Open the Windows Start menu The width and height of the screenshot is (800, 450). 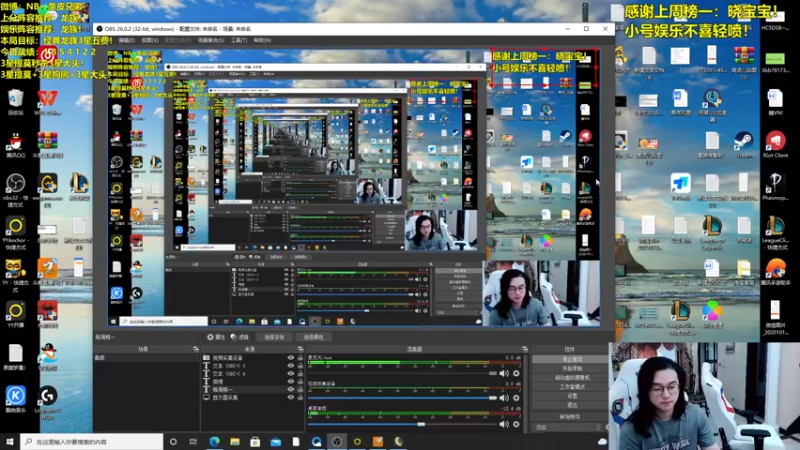click(x=10, y=441)
